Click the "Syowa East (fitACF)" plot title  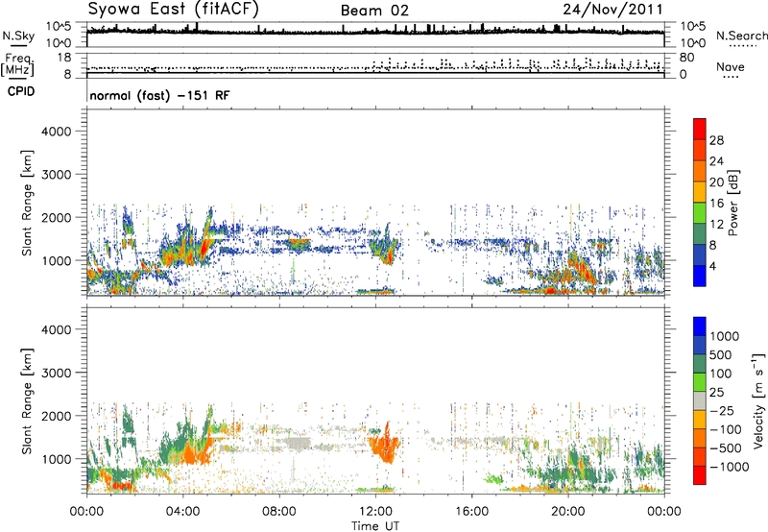(174, 10)
